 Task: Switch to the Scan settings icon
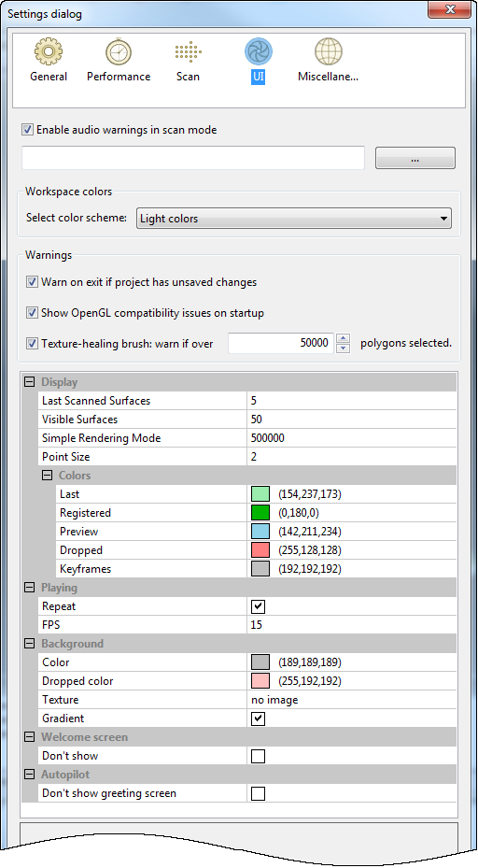point(188,52)
